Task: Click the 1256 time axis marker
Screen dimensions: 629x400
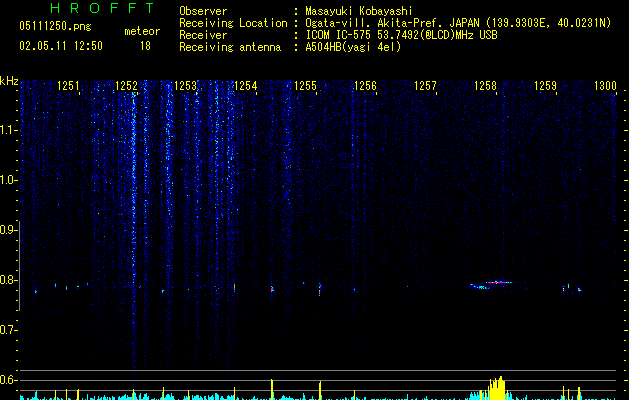Action: click(x=365, y=86)
